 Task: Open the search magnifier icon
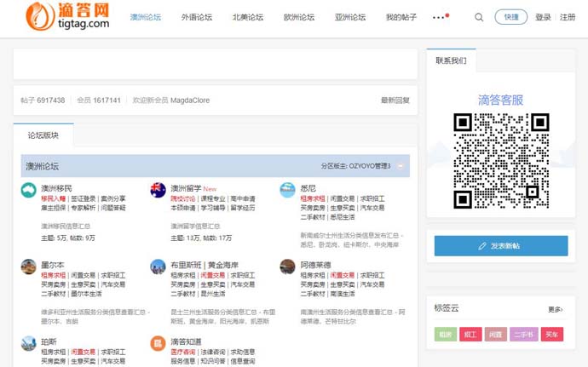[x=479, y=17]
